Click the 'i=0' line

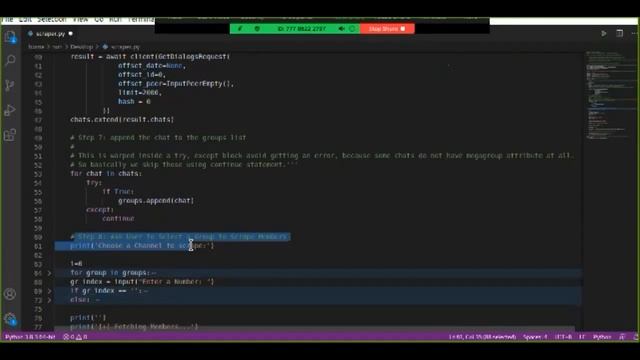pyautogui.click(x=76, y=264)
